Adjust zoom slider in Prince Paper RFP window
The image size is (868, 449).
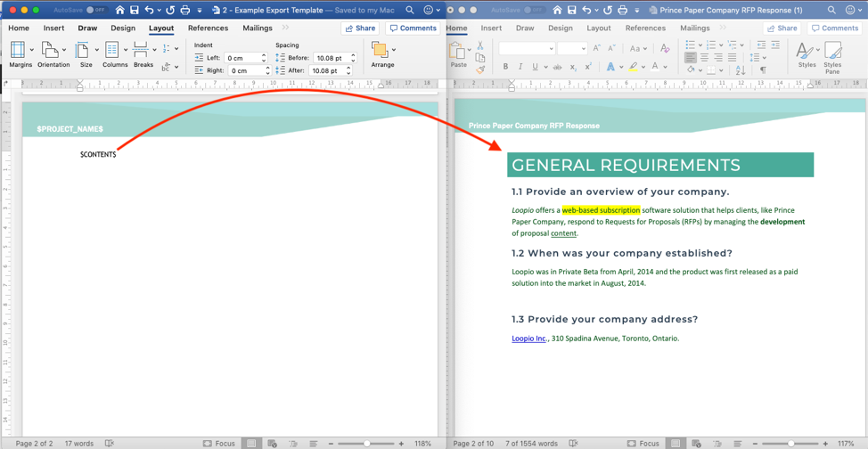coord(790,444)
